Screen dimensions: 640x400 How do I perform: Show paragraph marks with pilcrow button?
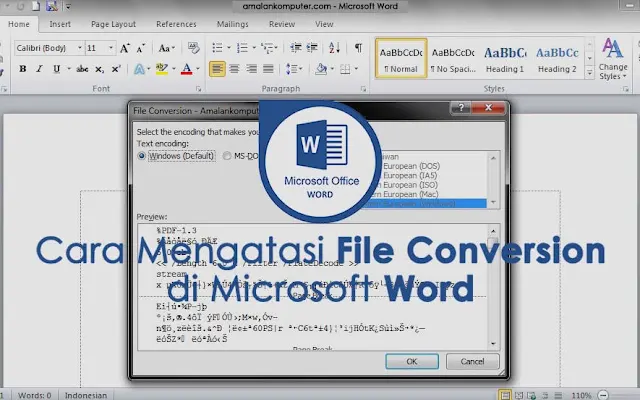358,48
